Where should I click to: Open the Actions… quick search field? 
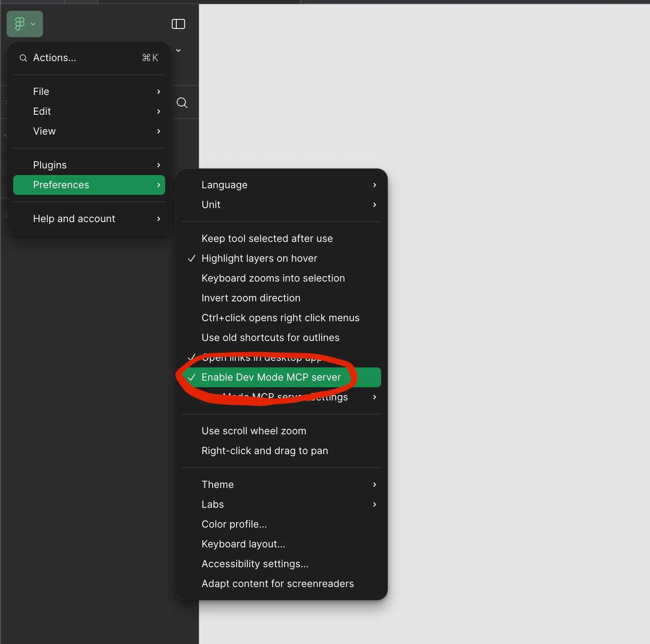click(x=89, y=58)
